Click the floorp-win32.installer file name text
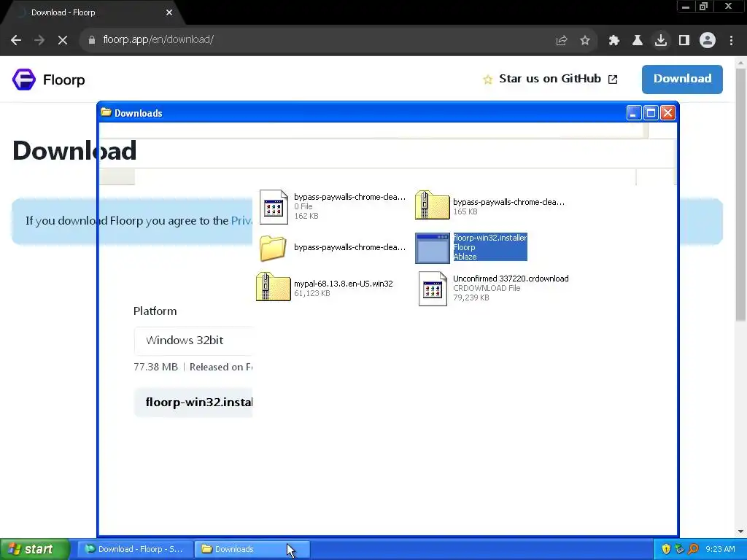The image size is (747, 560). tap(489, 238)
